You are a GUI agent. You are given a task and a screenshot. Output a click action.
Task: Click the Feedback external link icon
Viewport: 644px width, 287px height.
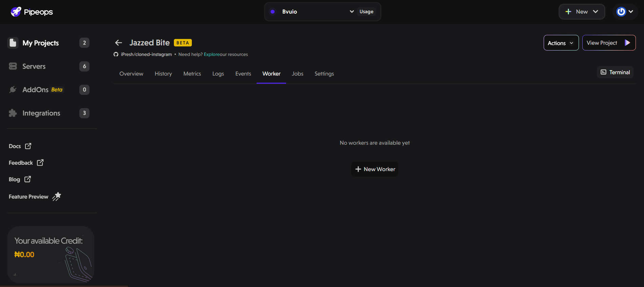(x=40, y=163)
